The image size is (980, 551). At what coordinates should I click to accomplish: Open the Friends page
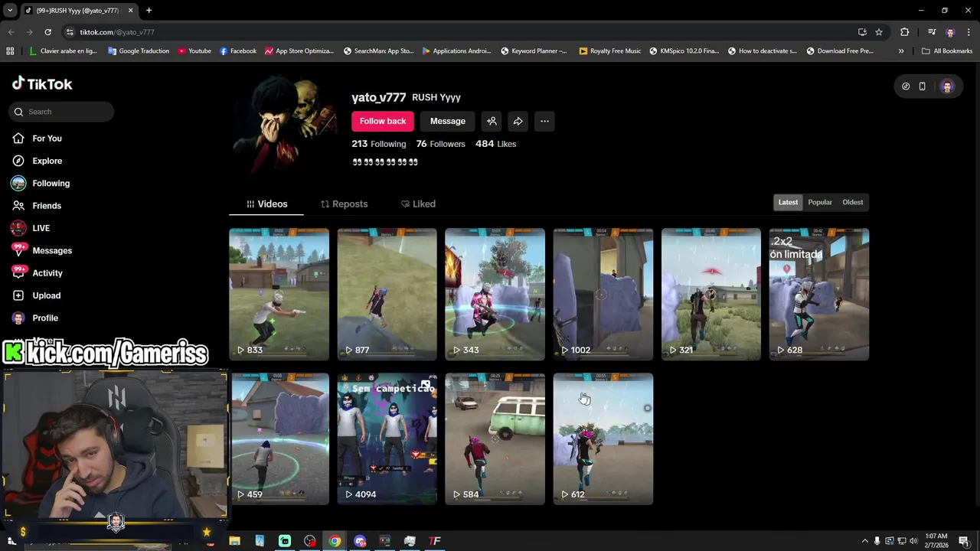[47, 206]
